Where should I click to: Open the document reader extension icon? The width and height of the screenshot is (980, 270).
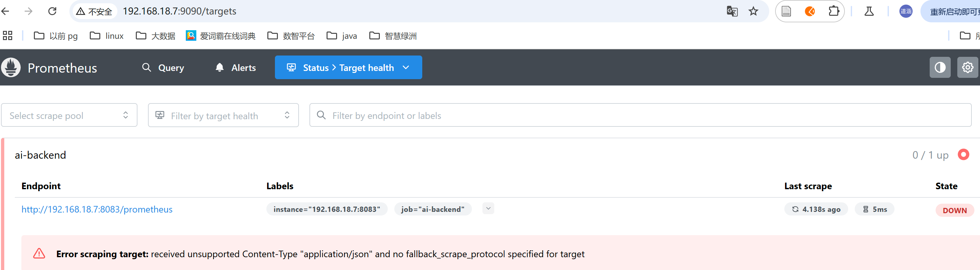pos(786,11)
